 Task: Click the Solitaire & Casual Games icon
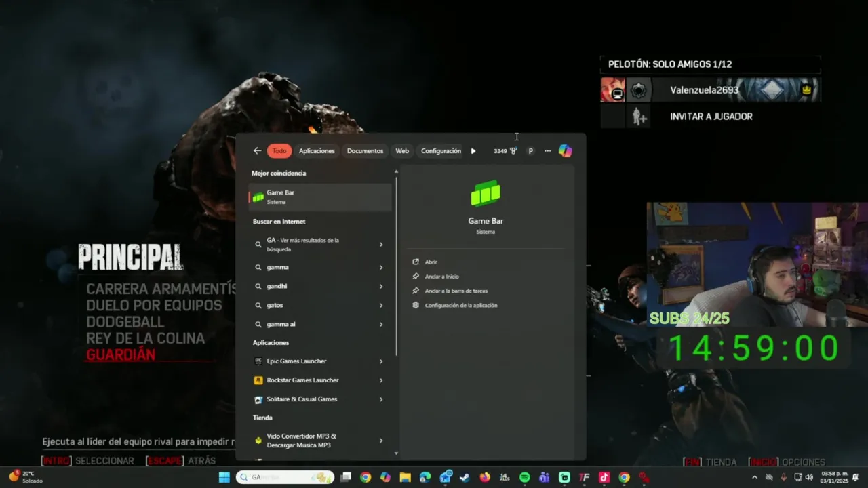[x=258, y=399]
